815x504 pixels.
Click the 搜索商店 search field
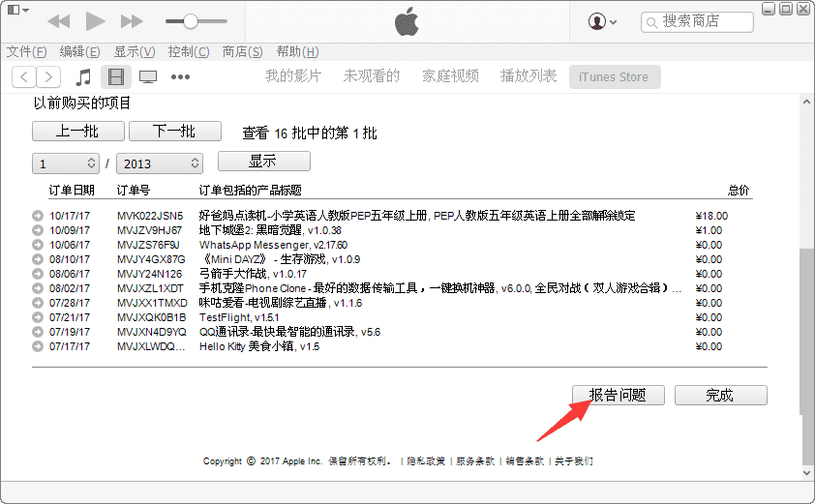697,22
